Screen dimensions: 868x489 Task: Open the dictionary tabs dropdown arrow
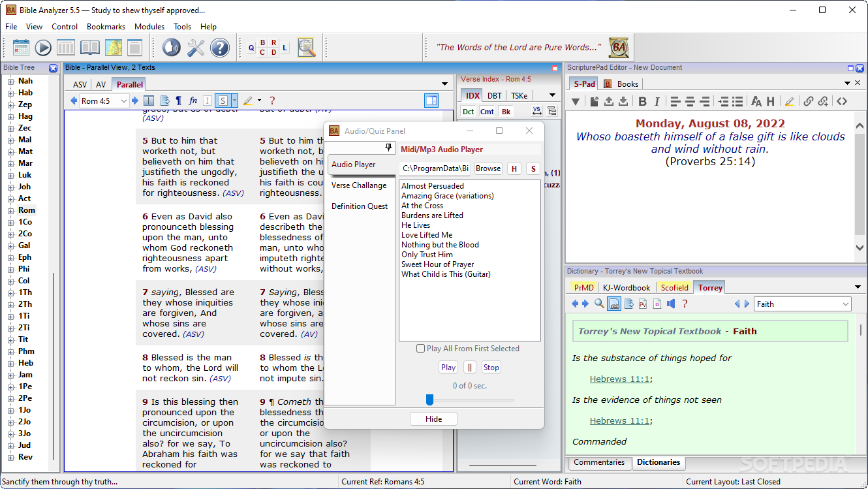(858, 287)
